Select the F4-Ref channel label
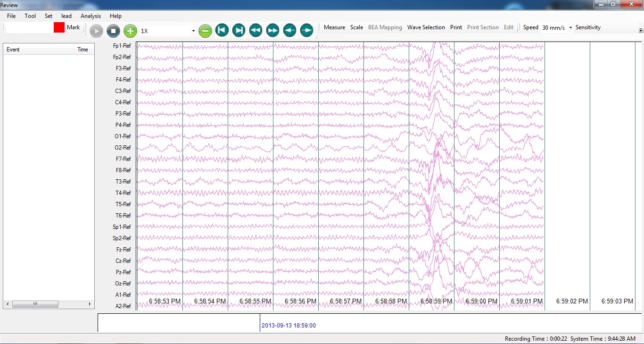The image size is (644, 344). click(x=124, y=80)
